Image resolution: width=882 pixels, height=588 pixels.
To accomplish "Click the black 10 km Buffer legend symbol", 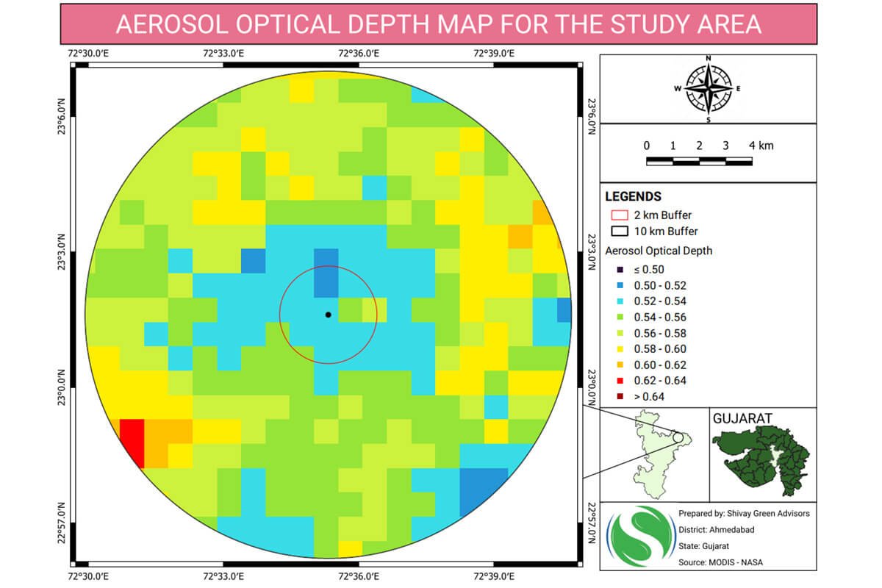I will 620,232.
